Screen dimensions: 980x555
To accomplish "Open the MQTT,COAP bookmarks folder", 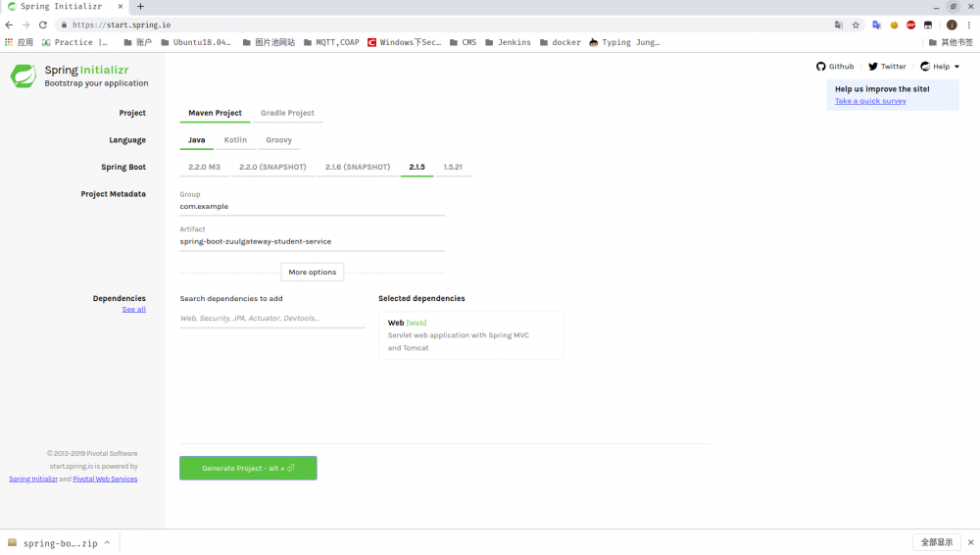I will [331, 42].
